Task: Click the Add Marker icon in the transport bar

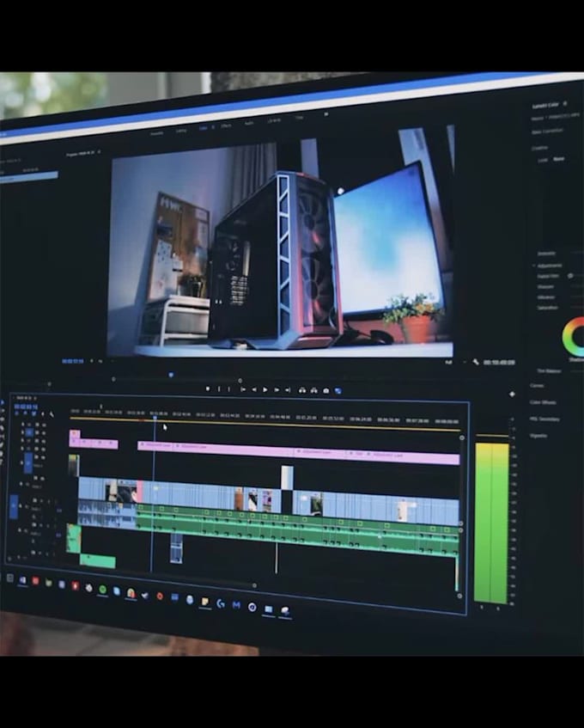Action: tap(208, 388)
